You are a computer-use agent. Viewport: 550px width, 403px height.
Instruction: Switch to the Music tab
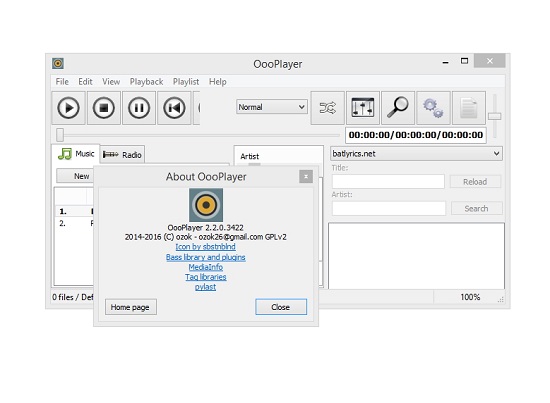point(76,154)
